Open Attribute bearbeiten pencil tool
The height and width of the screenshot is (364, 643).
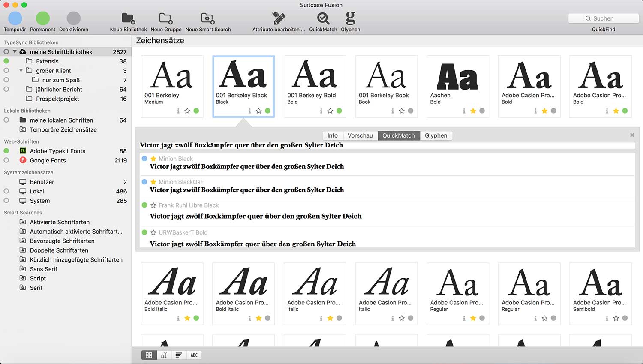point(279,19)
